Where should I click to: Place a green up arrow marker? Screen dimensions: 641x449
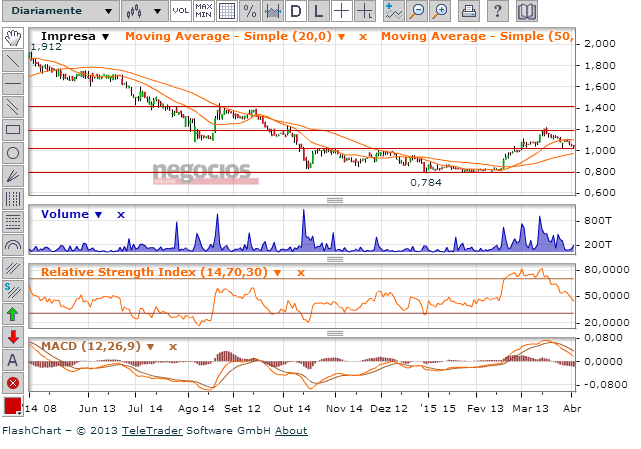13,314
